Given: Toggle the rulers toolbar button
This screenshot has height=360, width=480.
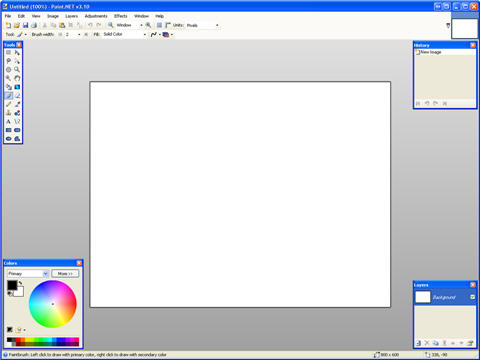Looking at the screenshot, I should (168, 25).
